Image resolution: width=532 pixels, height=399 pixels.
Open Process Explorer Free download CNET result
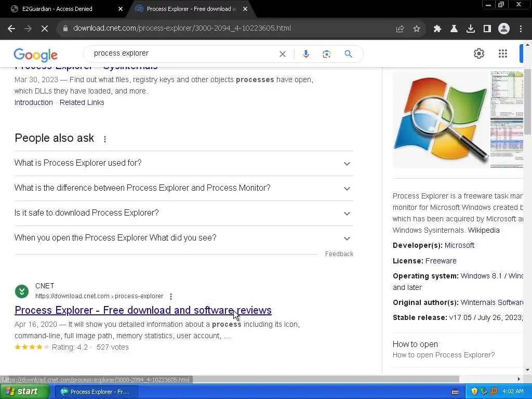143,310
